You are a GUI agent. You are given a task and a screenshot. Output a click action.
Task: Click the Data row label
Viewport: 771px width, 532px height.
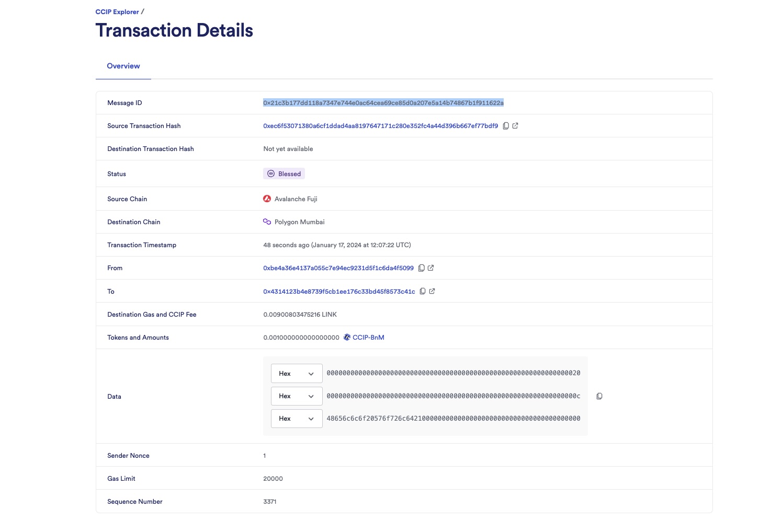click(114, 397)
